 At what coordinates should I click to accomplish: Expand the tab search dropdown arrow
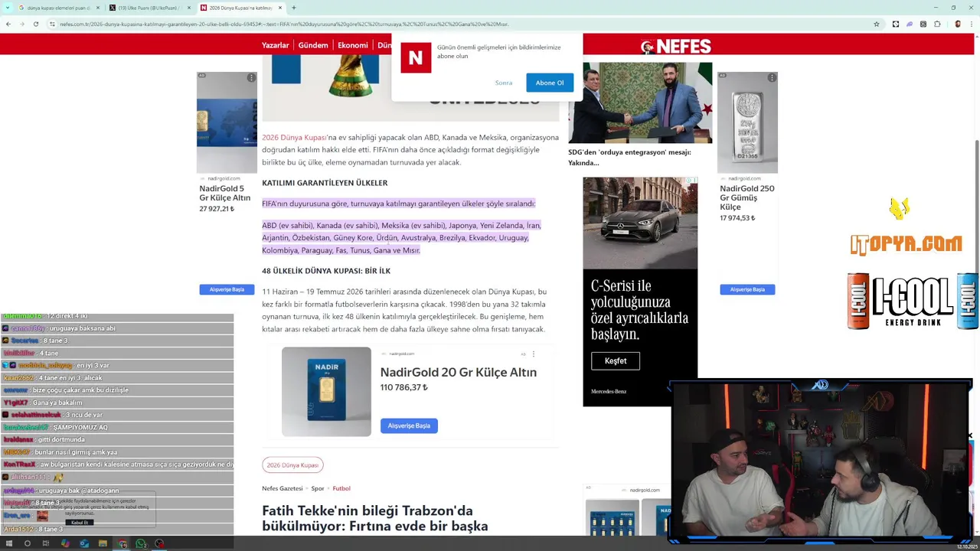6,8
